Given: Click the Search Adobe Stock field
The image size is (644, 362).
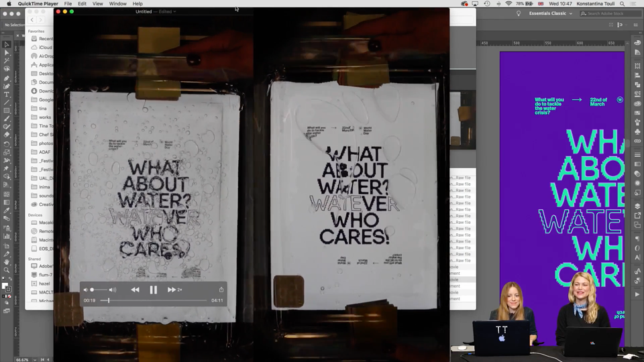Looking at the screenshot, I should (609, 13).
